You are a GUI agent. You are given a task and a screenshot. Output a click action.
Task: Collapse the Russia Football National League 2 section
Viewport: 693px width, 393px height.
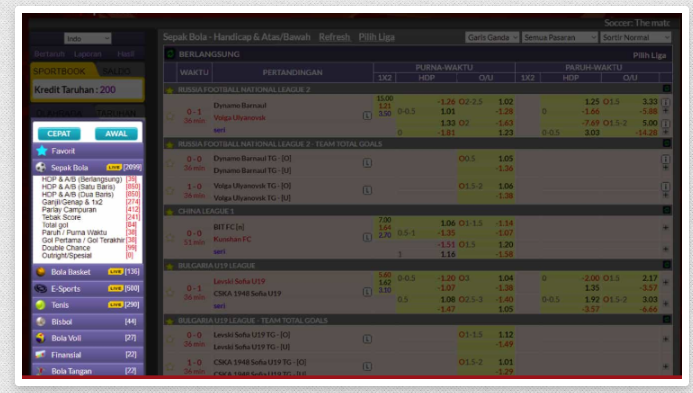point(666,89)
